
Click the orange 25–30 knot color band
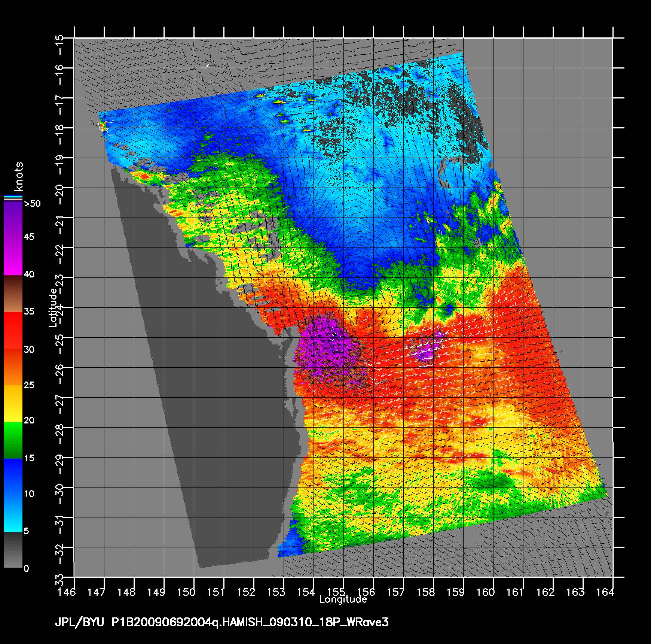pyautogui.click(x=13, y=367)
